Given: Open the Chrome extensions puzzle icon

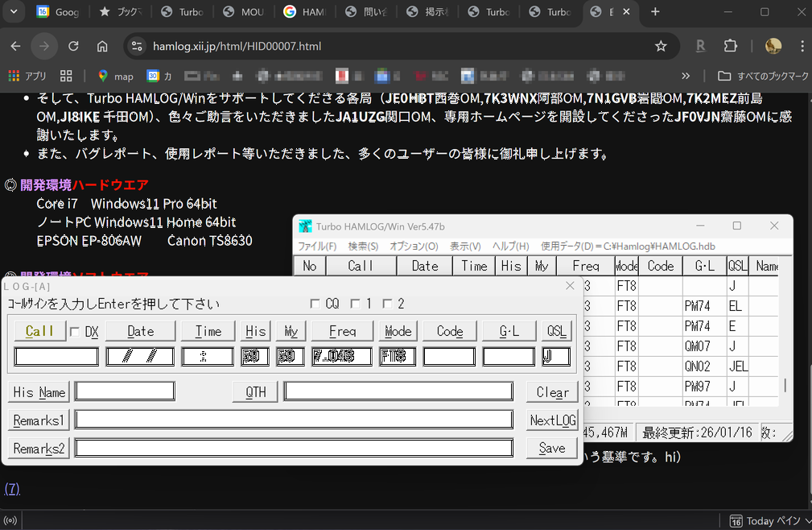Looking at the screenshot, I should (730, 46).
